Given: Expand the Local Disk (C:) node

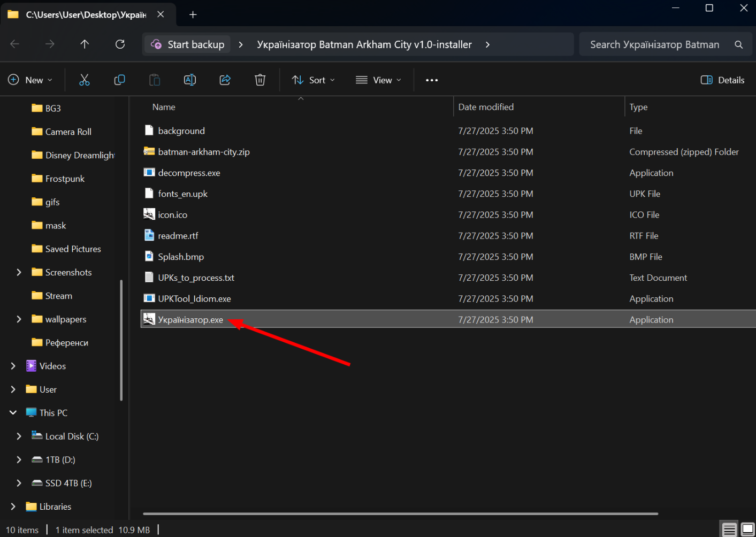Looking at the screenshot, I should pyautogui.click(x=19, y=436).
